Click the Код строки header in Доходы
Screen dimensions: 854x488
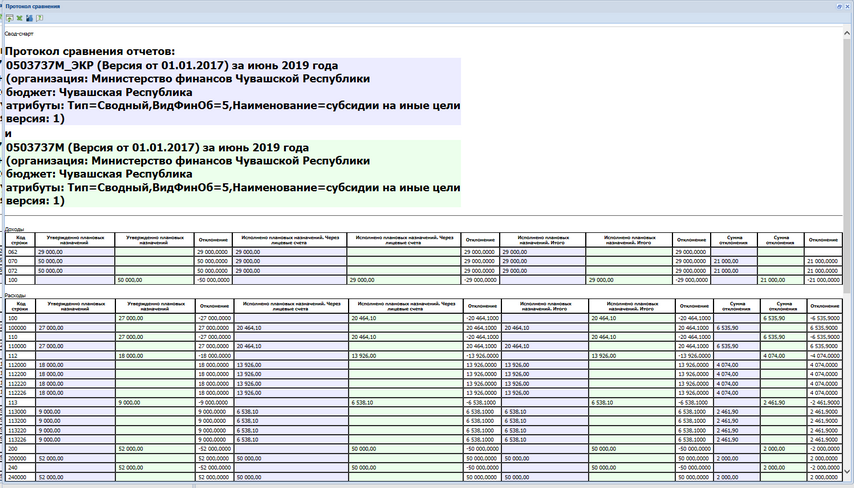click(21, 240)
